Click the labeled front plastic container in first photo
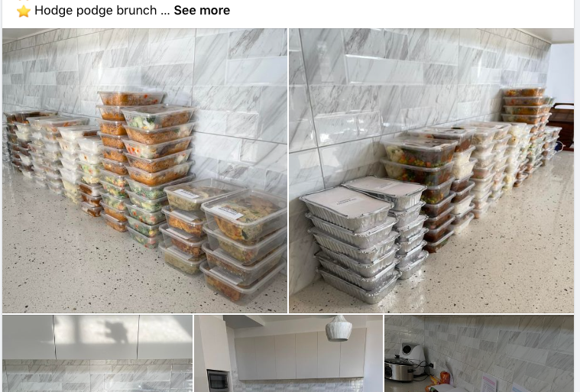 click(245, 215)
